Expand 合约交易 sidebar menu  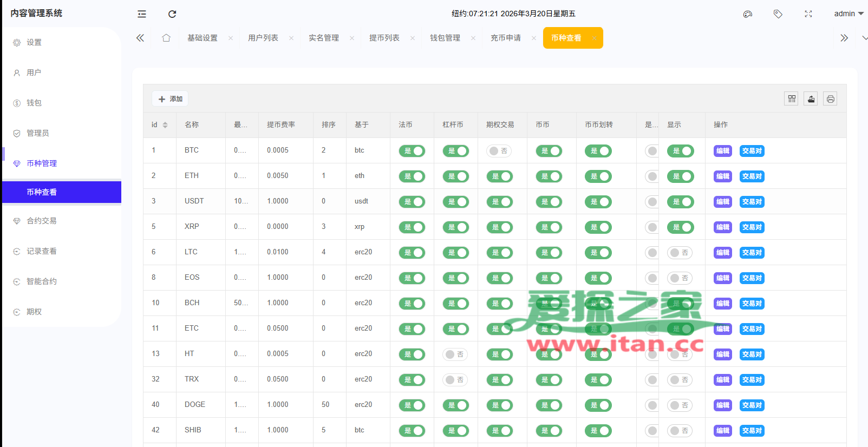[x=42, y=221]
